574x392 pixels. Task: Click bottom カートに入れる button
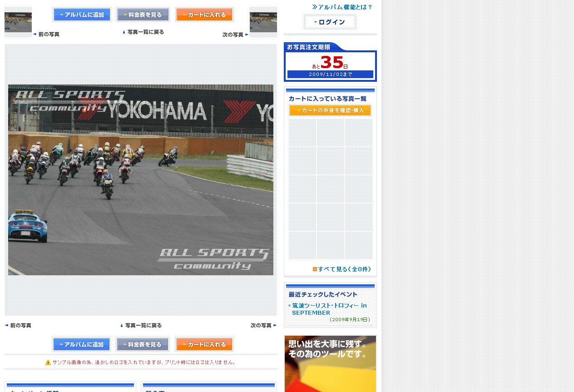point(204,344)
